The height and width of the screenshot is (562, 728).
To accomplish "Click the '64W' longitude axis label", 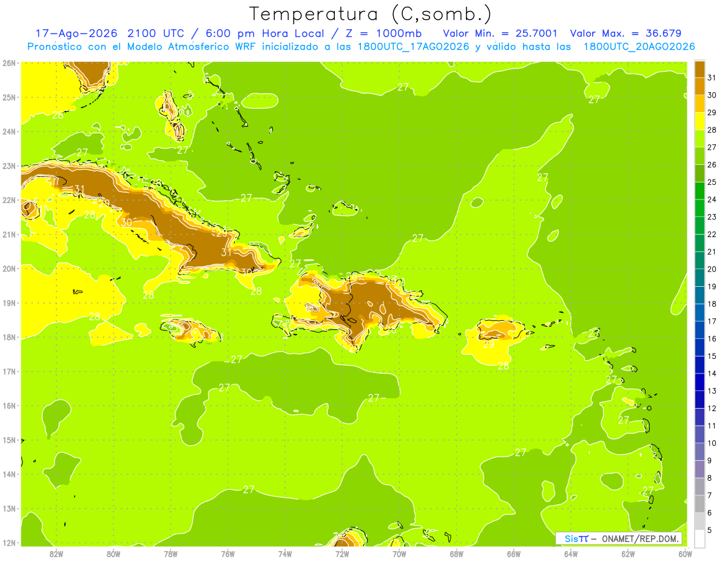I will point(571,554).
